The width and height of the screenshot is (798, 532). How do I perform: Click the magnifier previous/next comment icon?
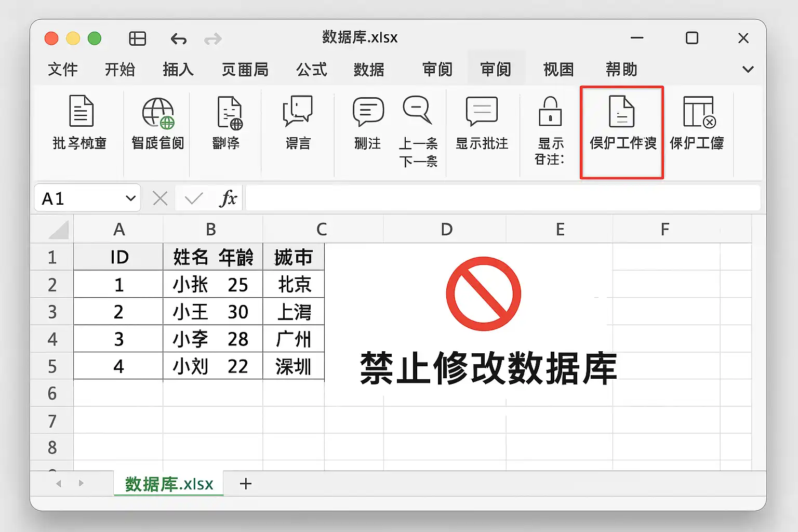[x=417, y=110]
